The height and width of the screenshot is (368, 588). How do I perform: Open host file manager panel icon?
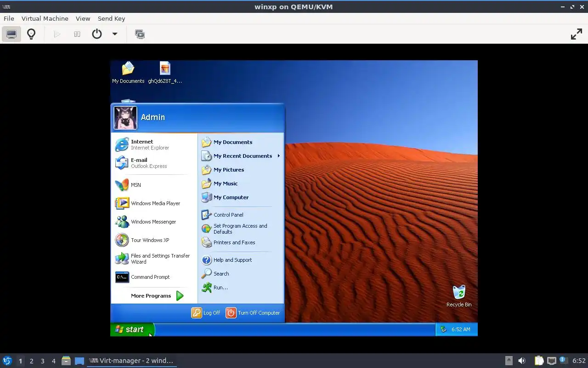(66, 361)
